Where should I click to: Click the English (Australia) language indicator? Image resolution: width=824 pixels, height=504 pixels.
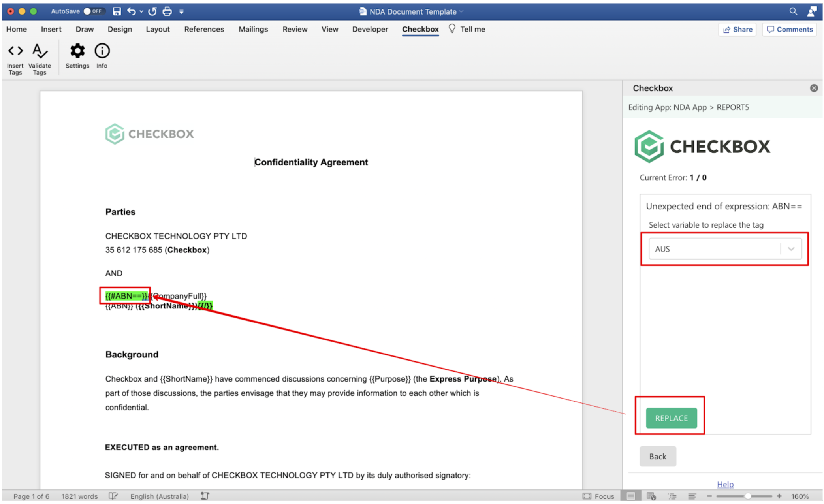160,496
